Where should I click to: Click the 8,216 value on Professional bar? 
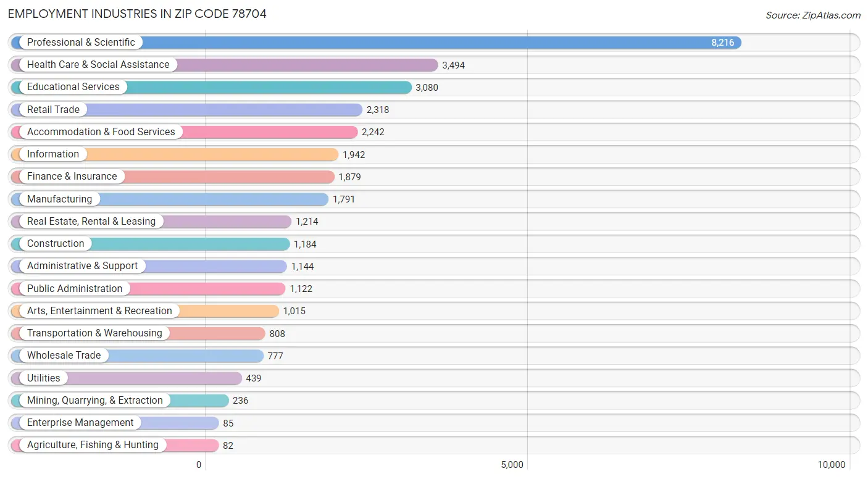tap(723, 43)
